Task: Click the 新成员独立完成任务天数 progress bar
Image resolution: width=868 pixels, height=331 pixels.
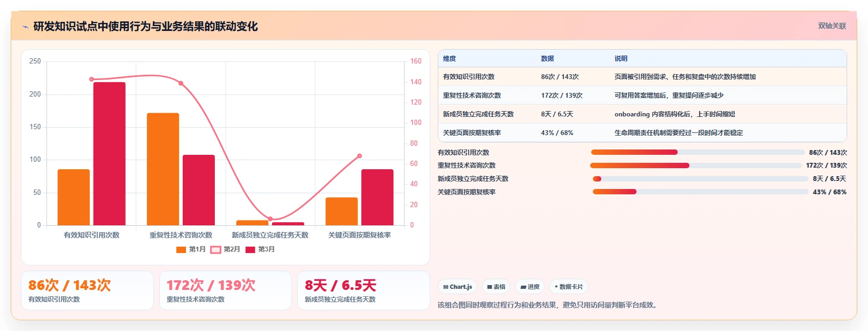Action: click(701, 179)
